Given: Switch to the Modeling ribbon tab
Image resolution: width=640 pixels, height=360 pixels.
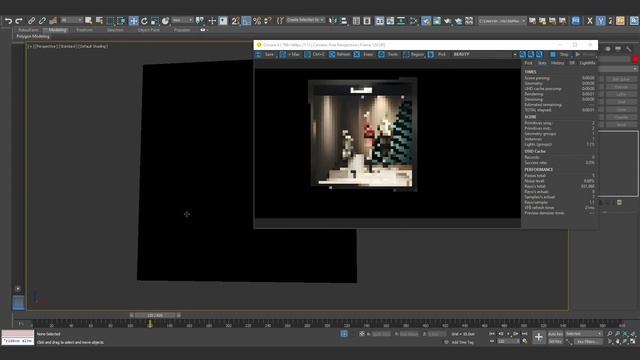Looking at the screenshot, I should point(57,30).
